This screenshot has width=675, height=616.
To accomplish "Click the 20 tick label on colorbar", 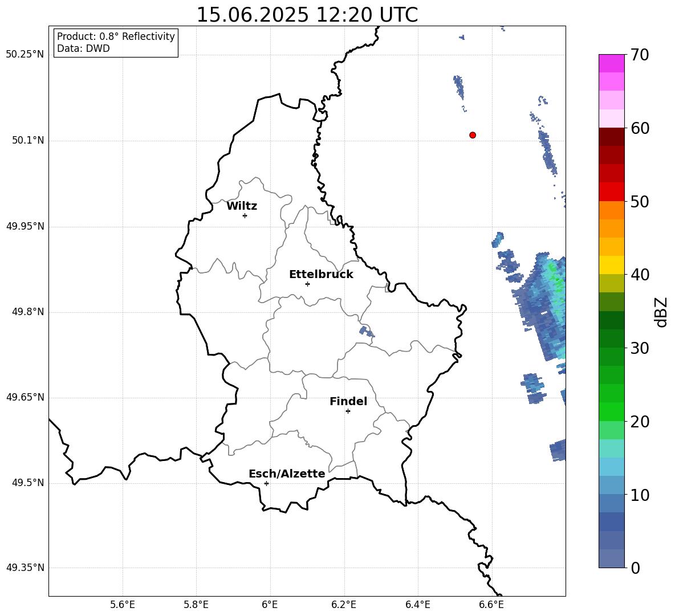I will point(640,422).
